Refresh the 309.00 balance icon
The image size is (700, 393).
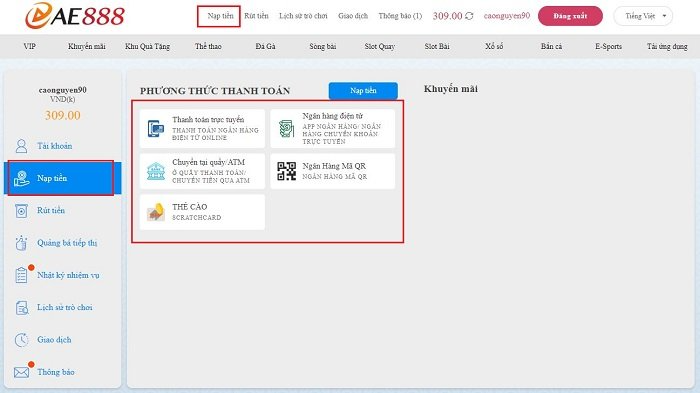point(469,16)
